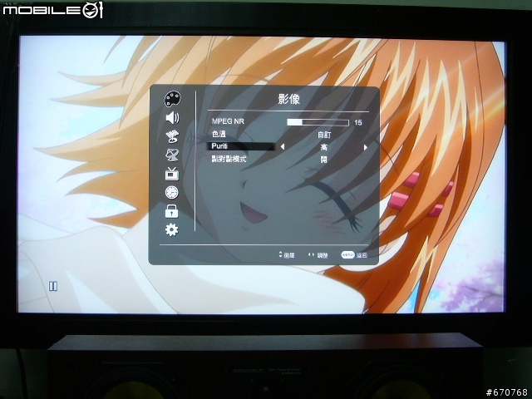Adjust the MPEG NR slider bar

pyautogui.click(x=318, y=122)
